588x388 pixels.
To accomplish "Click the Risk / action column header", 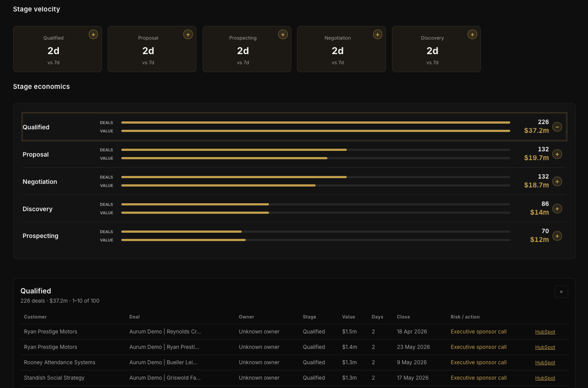I will [465, 317].
